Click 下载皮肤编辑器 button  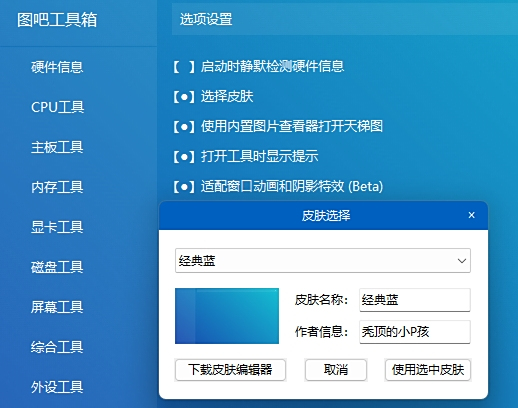click(x=230, y=370)
